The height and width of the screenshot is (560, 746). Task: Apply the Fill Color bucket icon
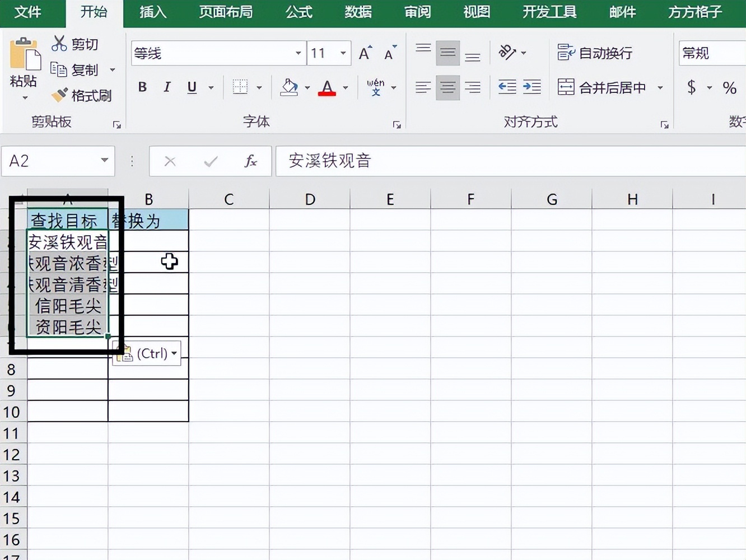point(289,87)
